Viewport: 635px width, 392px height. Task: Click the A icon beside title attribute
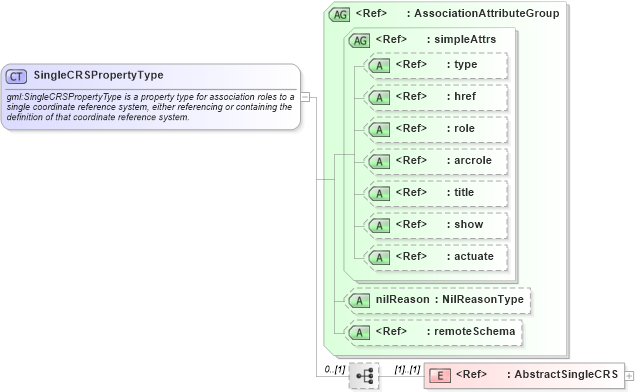pyautogui.click(x=379, y=194)
